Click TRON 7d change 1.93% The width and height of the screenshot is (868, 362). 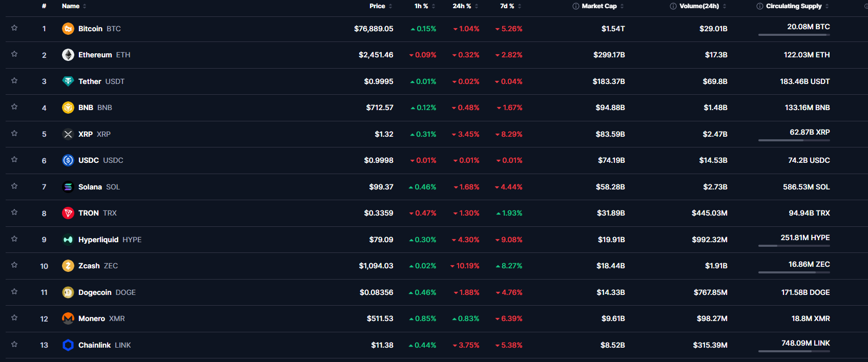(509, 213)
